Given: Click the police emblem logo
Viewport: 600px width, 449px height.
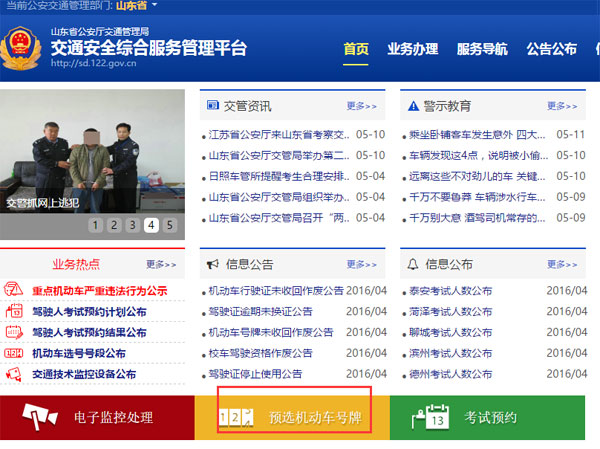Looking at the screenshot, I should [x=21, y=48].
